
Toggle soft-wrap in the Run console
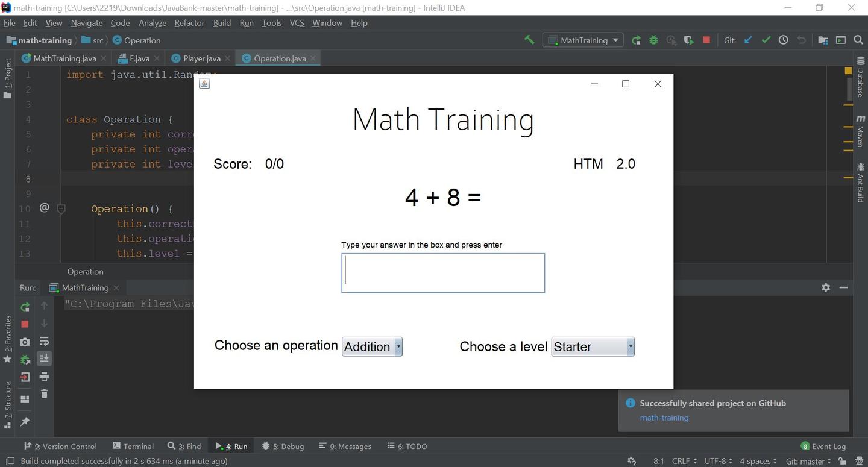tap(44, 342)
